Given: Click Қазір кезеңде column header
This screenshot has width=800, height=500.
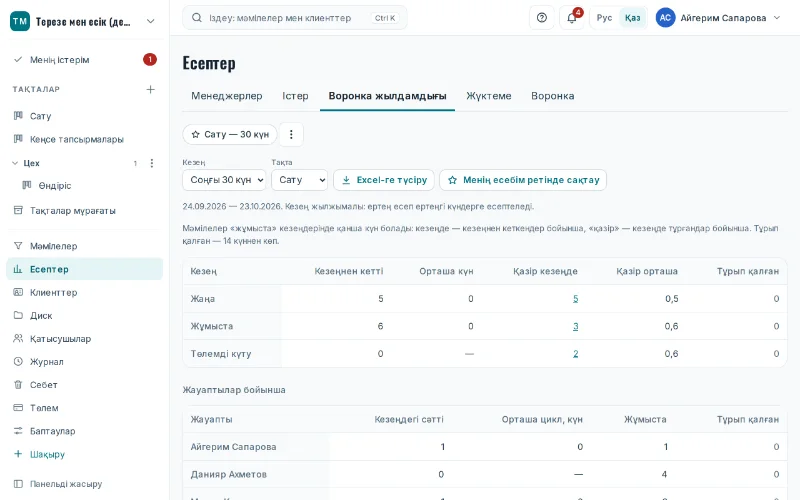Looking at the screenshot, I should coord(545,271).
